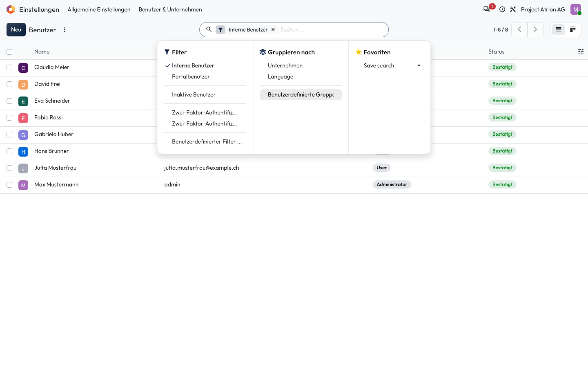The width and height of the screenshot is (588, 368).
Task: Open the Odoo home app logo
Action: point(11,9)
